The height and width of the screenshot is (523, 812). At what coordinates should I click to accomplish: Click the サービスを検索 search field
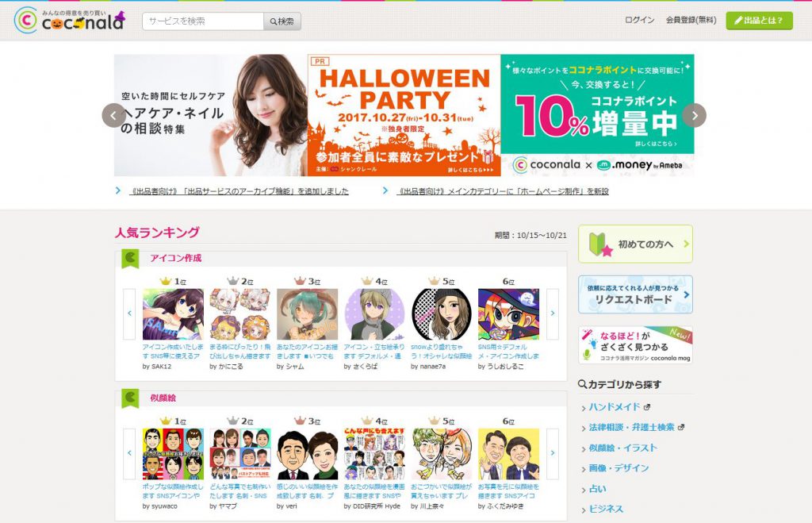point(198,21)
